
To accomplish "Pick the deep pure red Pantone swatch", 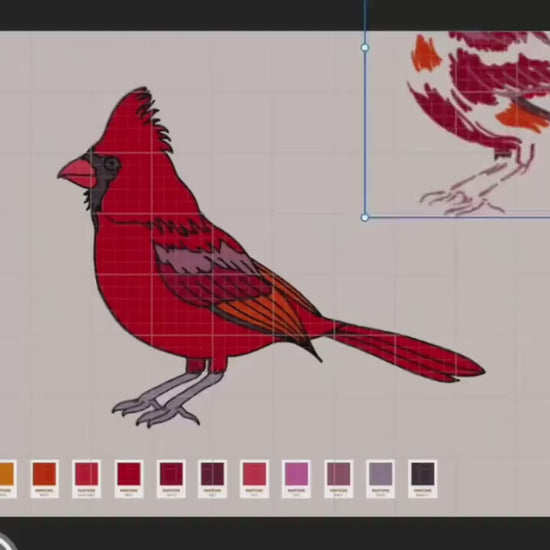I will click(x=129, y=479).
